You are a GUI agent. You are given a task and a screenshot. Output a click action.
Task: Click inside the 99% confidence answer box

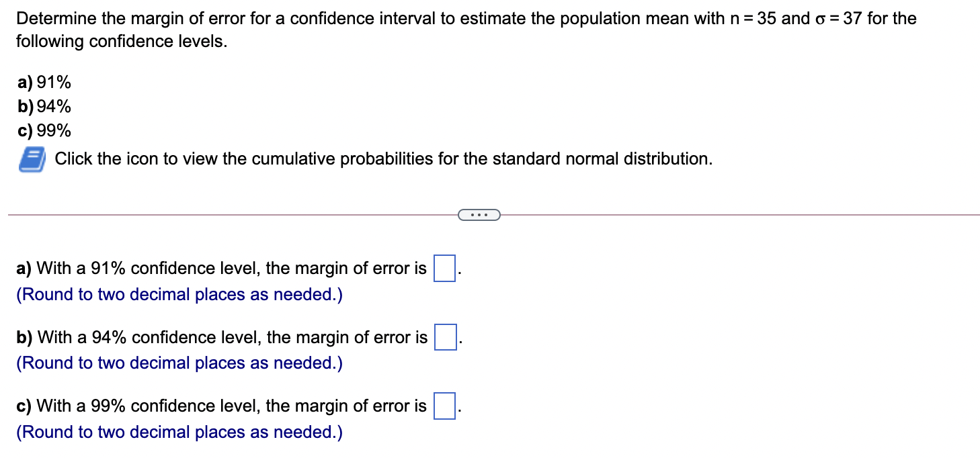(445, 405)
